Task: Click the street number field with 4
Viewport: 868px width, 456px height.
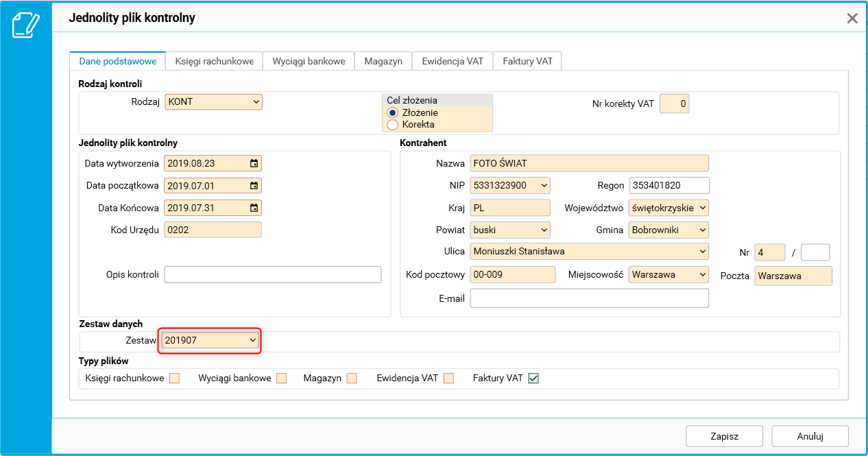Action: point(769,252)
